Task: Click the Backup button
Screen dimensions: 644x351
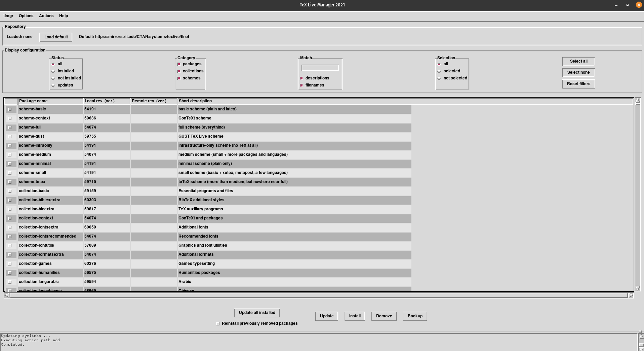Action: pos(415,316)
